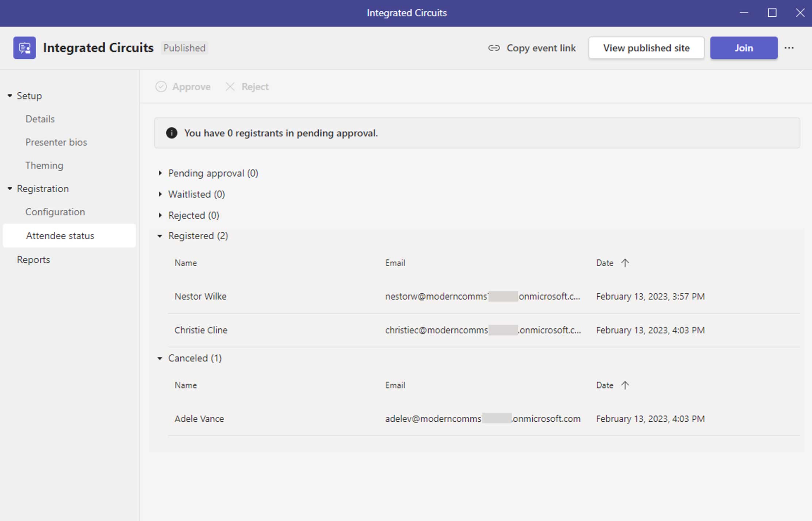This screenshot has width=812, height=521.
Task: Click the Approve icon button
Action: point(160,86)
